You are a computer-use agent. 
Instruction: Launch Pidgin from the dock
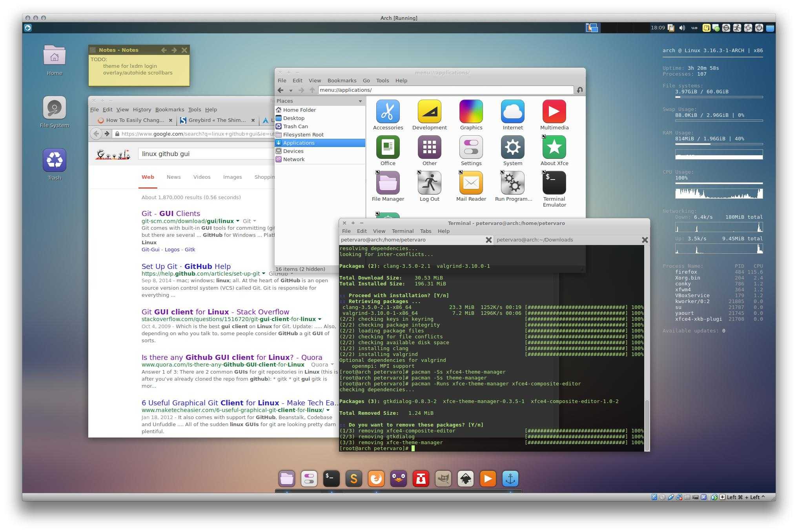399,479
